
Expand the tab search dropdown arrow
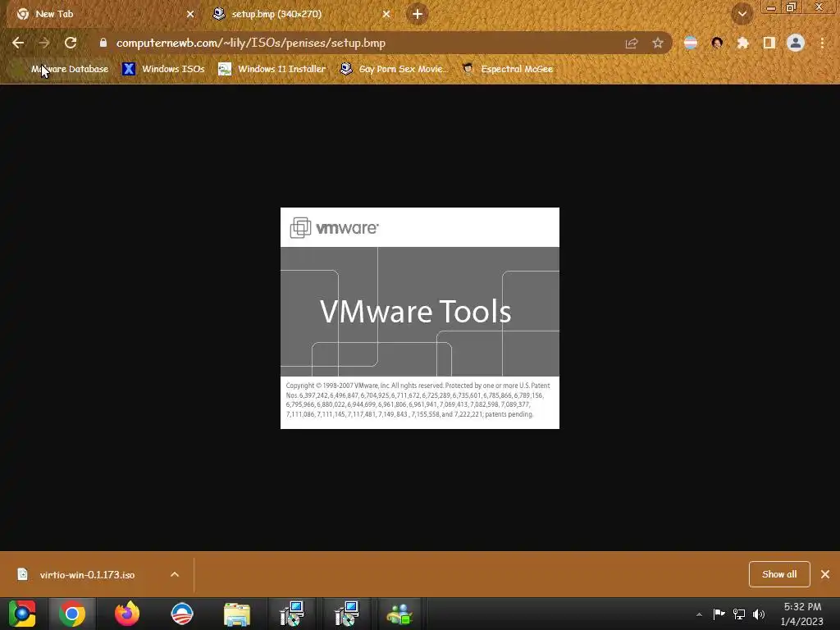742,14
